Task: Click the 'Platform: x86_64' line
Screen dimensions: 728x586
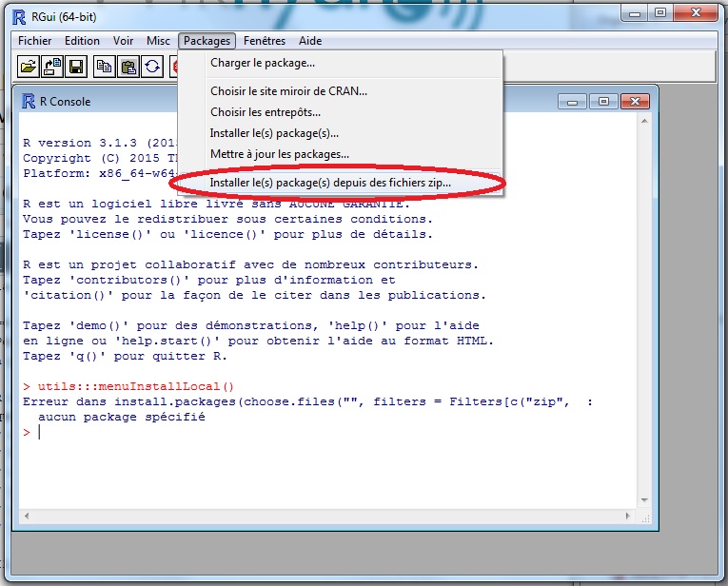Action: [x=100, y=173]
